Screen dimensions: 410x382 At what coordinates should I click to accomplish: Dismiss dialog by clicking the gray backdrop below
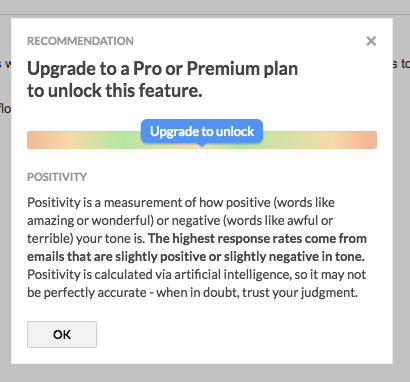pyautogui.click(x=205, y=373)
